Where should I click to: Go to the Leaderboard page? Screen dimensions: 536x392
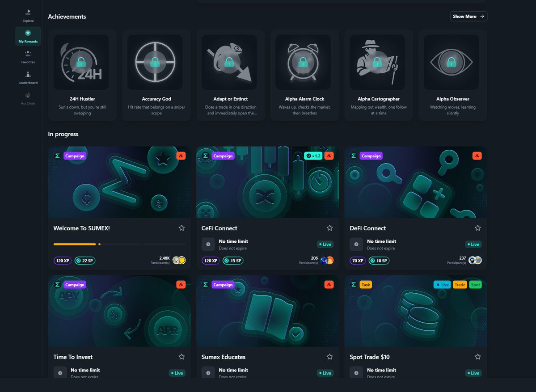[x=28, y=78]
